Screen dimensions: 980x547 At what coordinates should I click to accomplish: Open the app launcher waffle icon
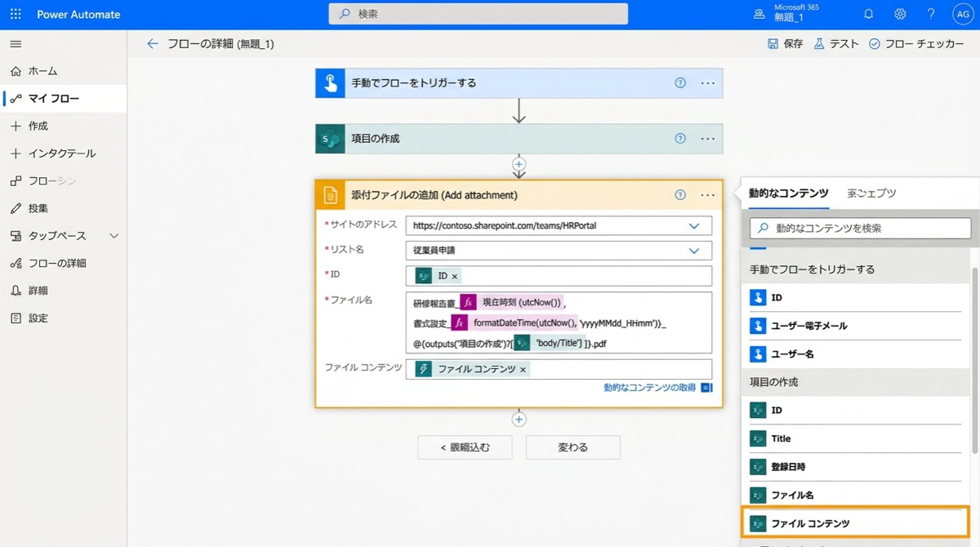(16, 14)
